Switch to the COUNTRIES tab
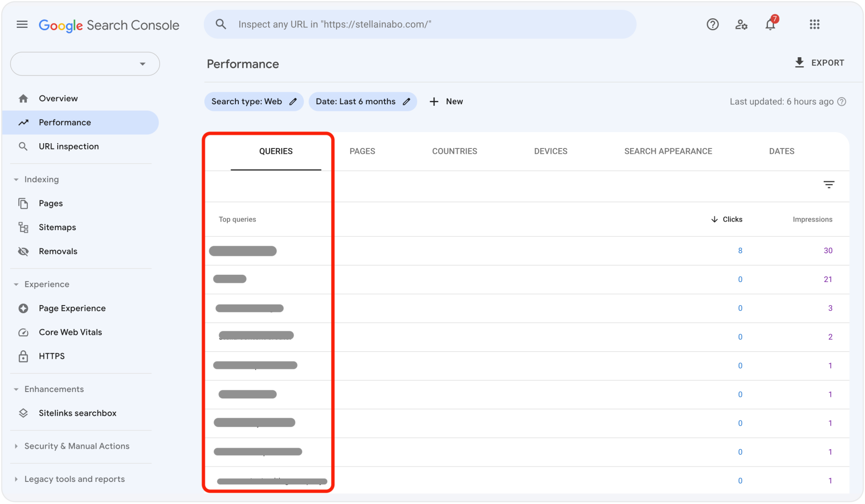 click(454, 151)
